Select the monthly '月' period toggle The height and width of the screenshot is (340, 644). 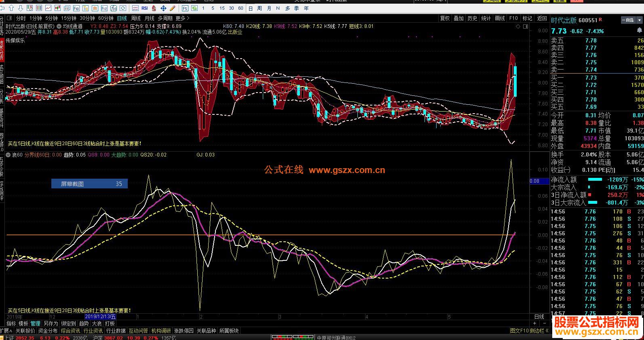pos(269,8)
